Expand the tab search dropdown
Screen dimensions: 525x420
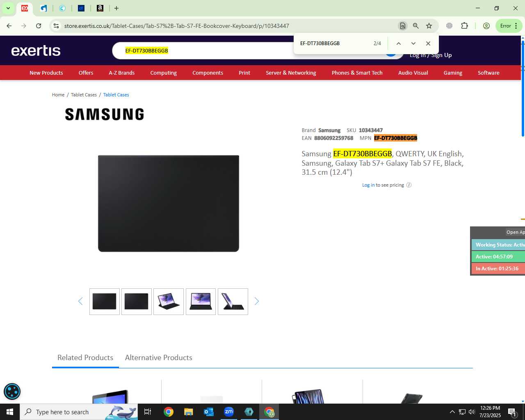(x=8, y=8)
